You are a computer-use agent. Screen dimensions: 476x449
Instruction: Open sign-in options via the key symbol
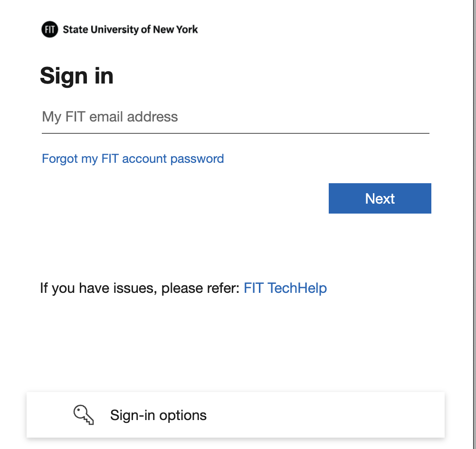pyautogui.click(x=83, y=414)
